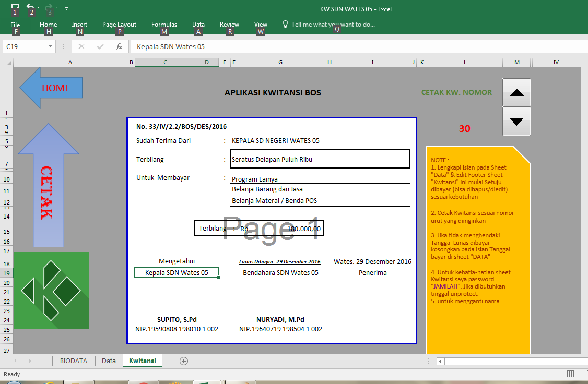The height and width of the screenshot is (384, 588).
Task: Open the Formulas ribbon tab
Action: click(164, 25)
